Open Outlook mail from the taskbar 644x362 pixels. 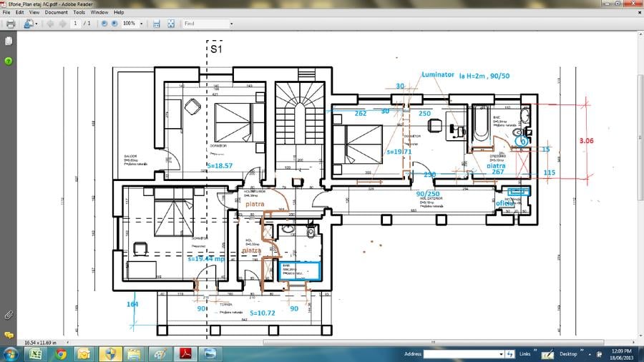tap(84, 354)
